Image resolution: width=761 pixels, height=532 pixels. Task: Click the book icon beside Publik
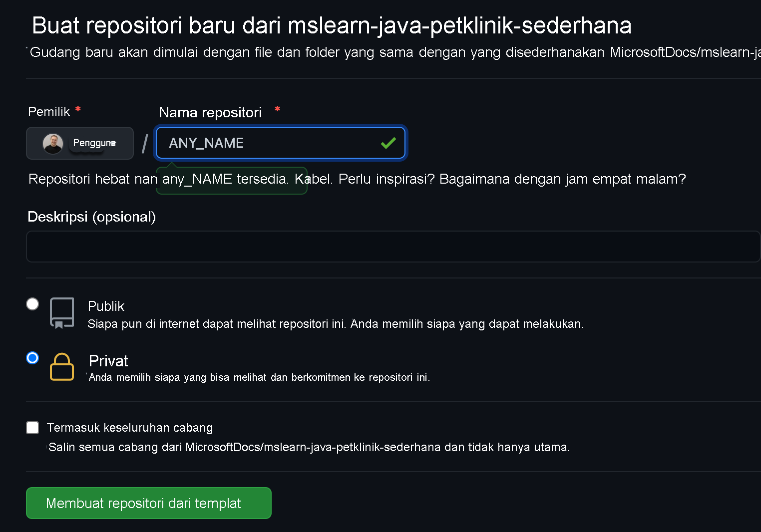(x=61, y=312)
